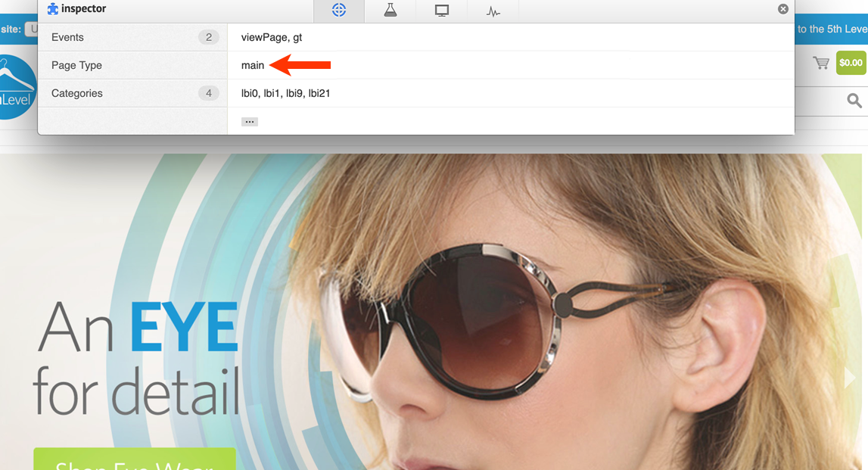
Task: Click the 'main' page type value
Action: tap(253, 65)
